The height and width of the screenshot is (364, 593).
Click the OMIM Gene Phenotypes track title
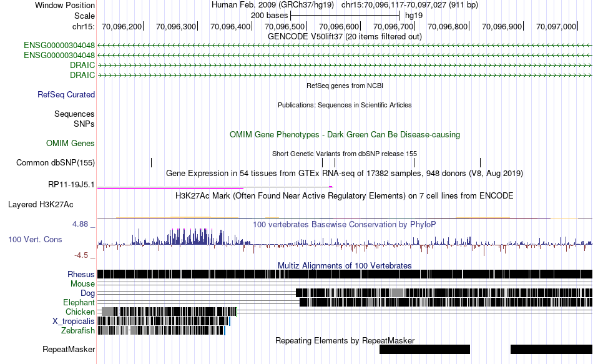point(345,135)
